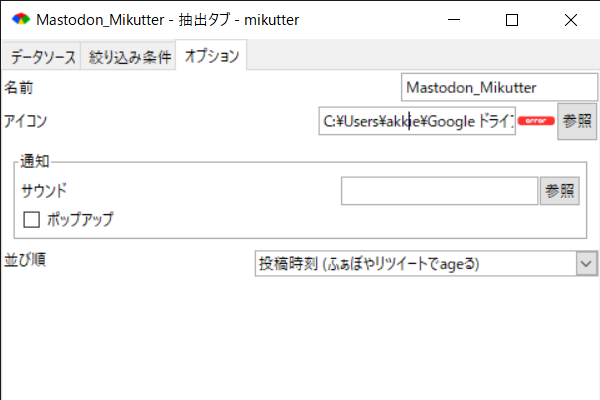Maximize the extraction tab settings window

tap(512, 20)
